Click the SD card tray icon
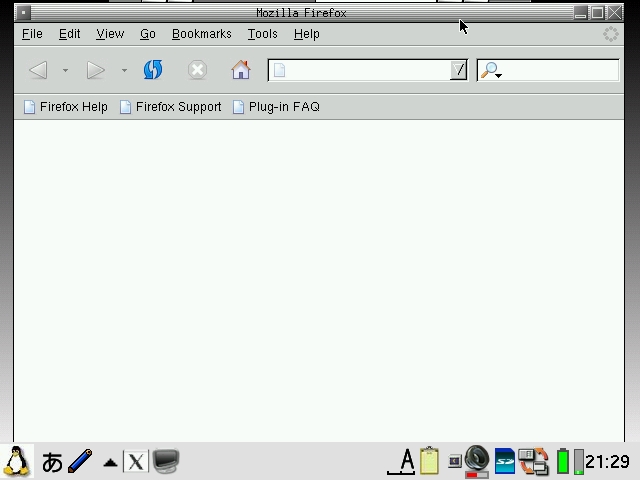 (x=505, y=461)
